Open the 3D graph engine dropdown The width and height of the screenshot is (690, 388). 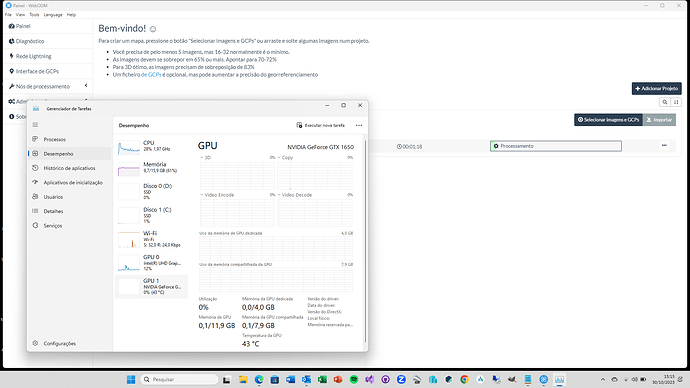205,157
